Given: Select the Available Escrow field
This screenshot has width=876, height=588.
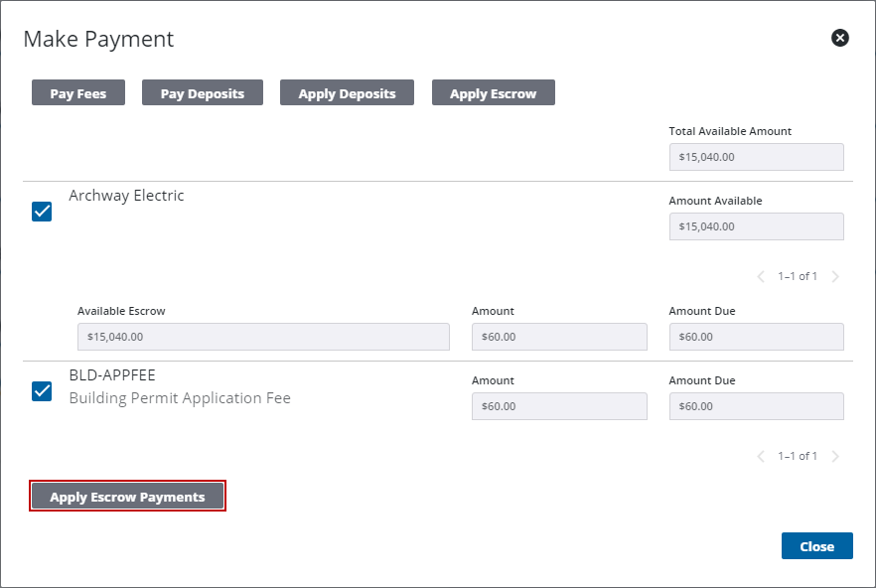Looking at the screenshot, I should [263, 337].
